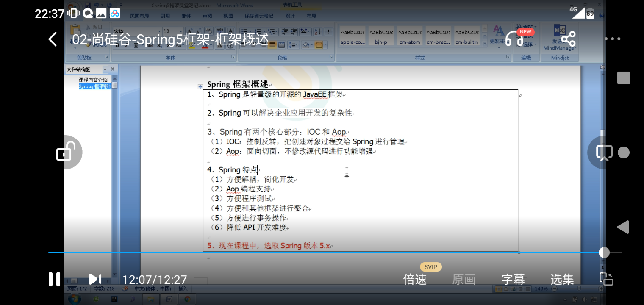Pause the video playback
The height and width of the screenshot is (305, 644).
(54, 279)
